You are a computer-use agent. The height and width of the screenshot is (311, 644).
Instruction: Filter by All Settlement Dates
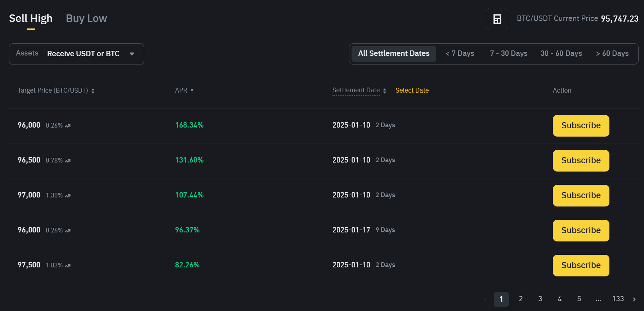coord(394,54)
